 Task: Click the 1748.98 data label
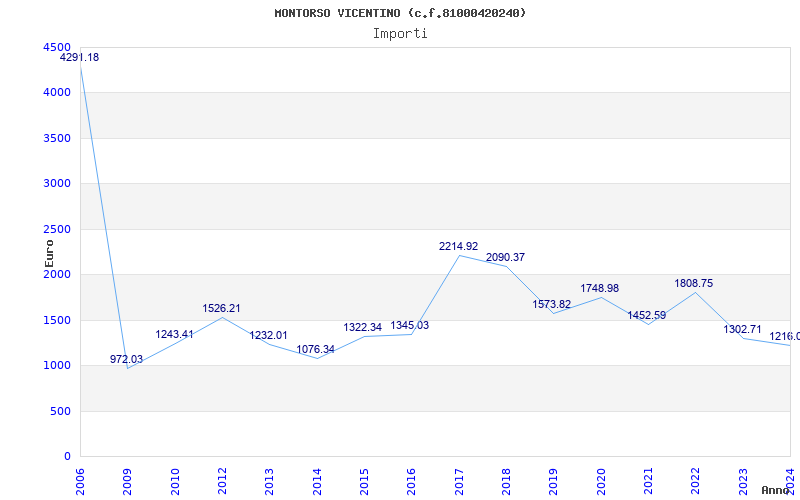[599, 289]
